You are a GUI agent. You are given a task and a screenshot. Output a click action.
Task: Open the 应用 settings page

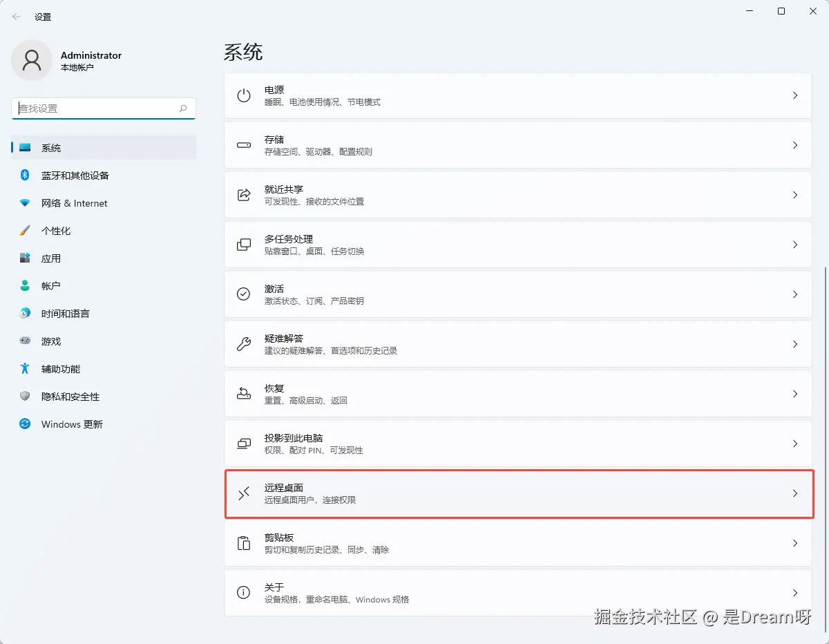tap(104, 258)
